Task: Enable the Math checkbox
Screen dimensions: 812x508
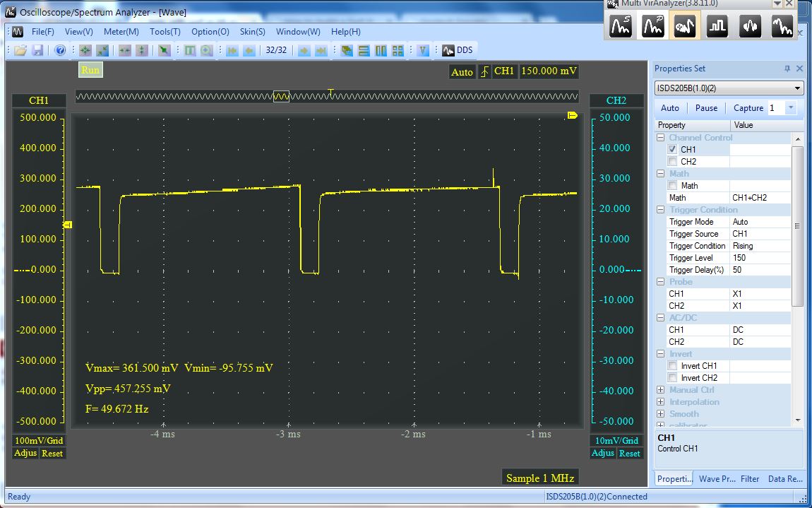Action: tap(672, 186)
